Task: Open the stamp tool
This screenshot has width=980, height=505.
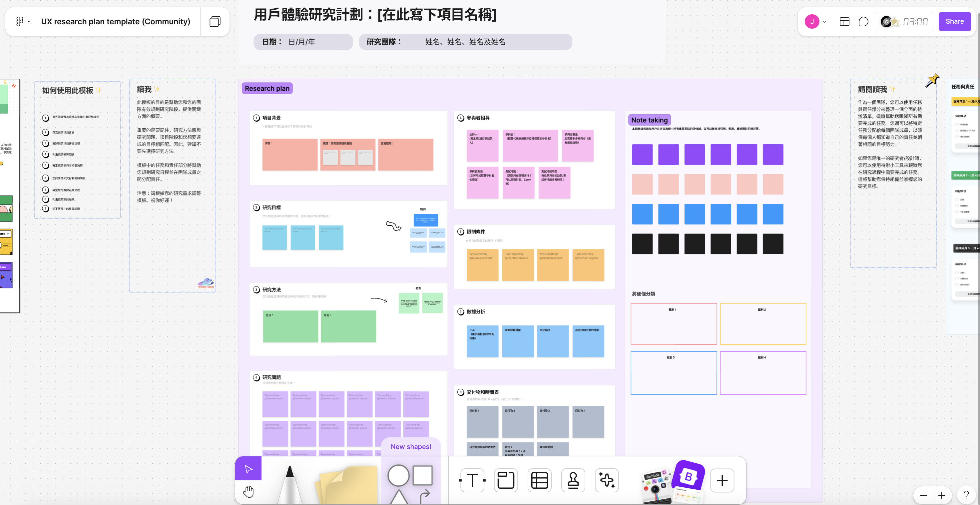Action: click(x=573, y=480)
